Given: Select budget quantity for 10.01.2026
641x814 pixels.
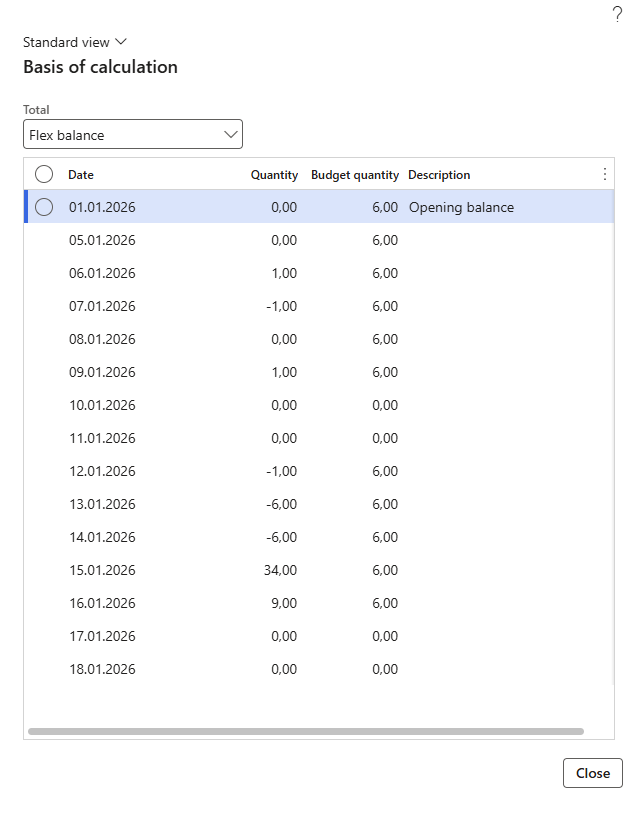Looking at the screenshot, I should click(384, 405).
